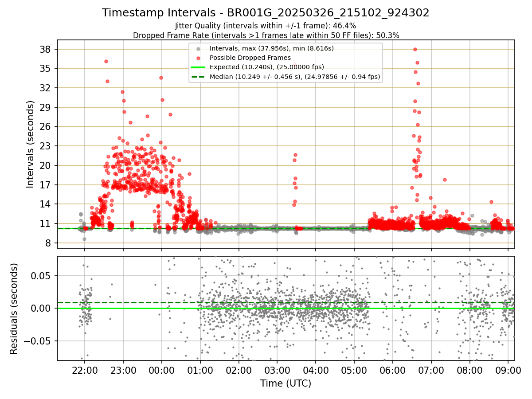The height and width of the screenshot is (399, 532).
Task: Click the solid green zero line in residuals plot
Action: [x=286, y=308]
